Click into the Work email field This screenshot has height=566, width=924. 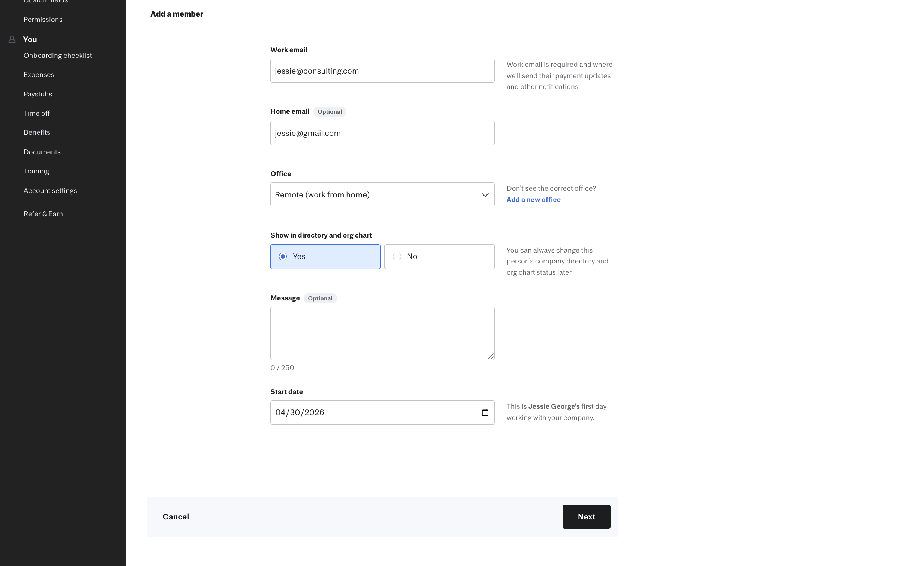(x=382, y=71)
